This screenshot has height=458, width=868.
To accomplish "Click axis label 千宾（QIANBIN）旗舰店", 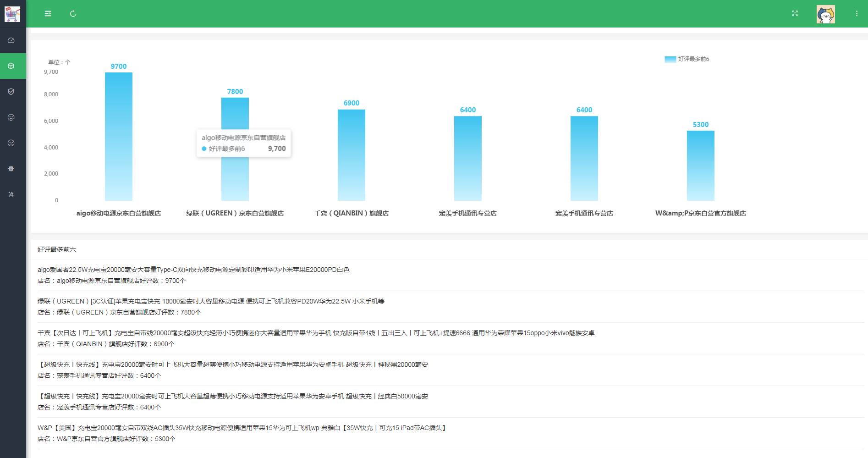I will point(352,213).
